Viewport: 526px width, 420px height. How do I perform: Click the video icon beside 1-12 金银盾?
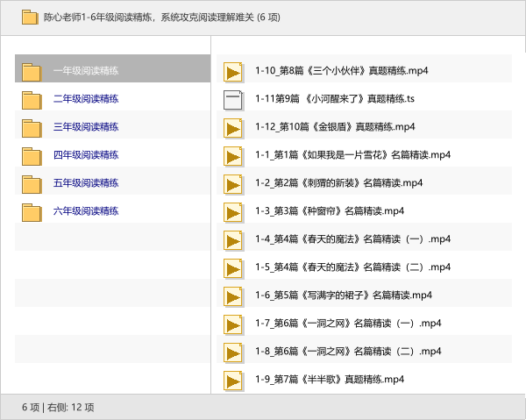pos(233,127)
